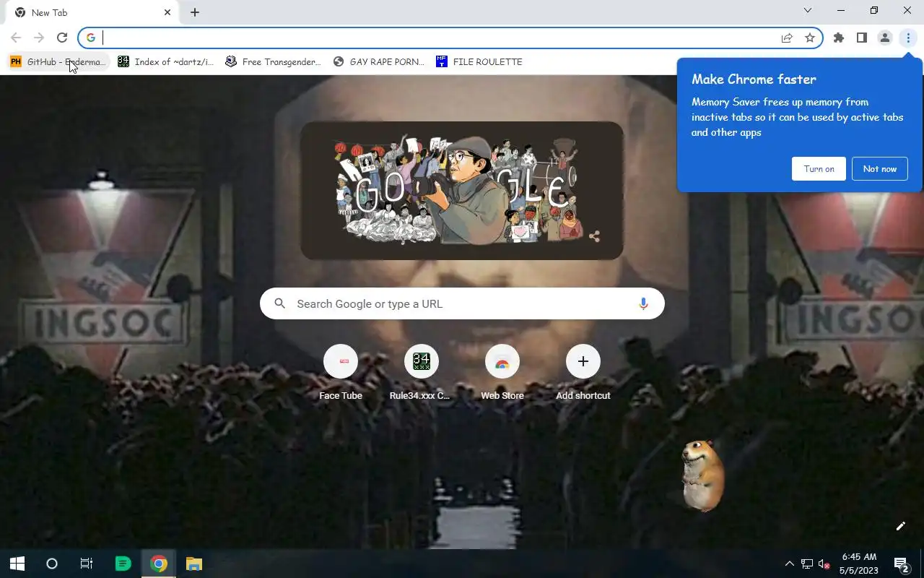
Task: Show hidden system tray icons
Action: click(x=789, y=564)
